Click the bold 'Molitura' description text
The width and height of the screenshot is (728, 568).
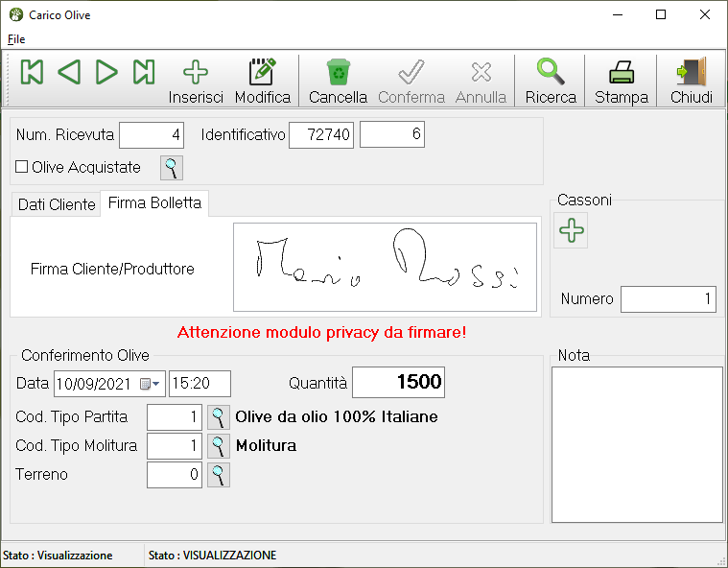pyautogui.click(x=266, y=446)
